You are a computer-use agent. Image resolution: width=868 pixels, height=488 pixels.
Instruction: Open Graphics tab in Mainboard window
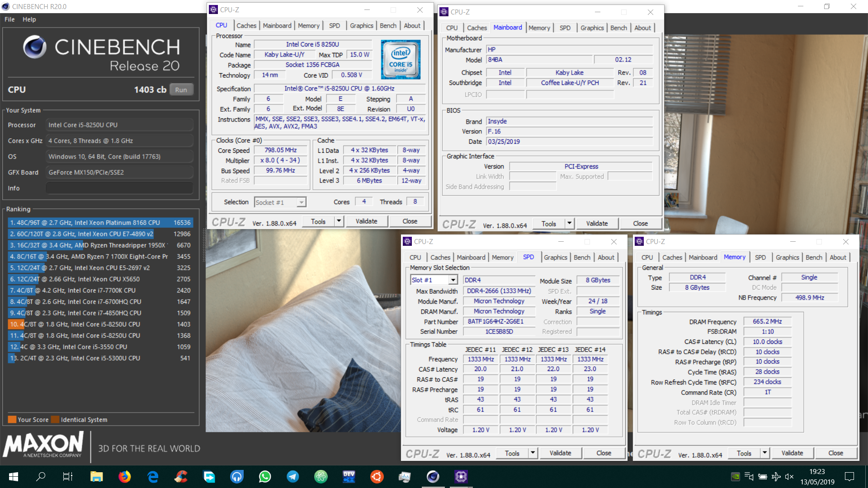[x=592, y=28]
